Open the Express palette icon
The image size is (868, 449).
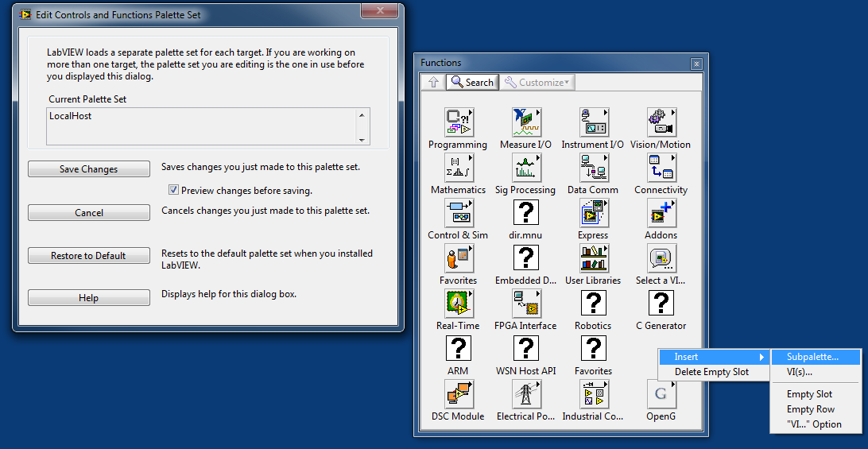point(594,213)
